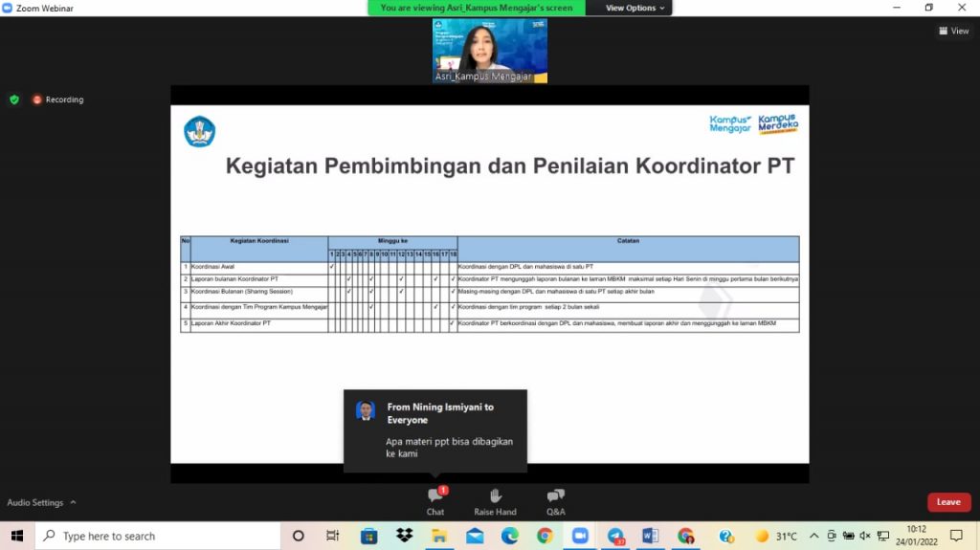Click the Windows search box

point(158,536)
